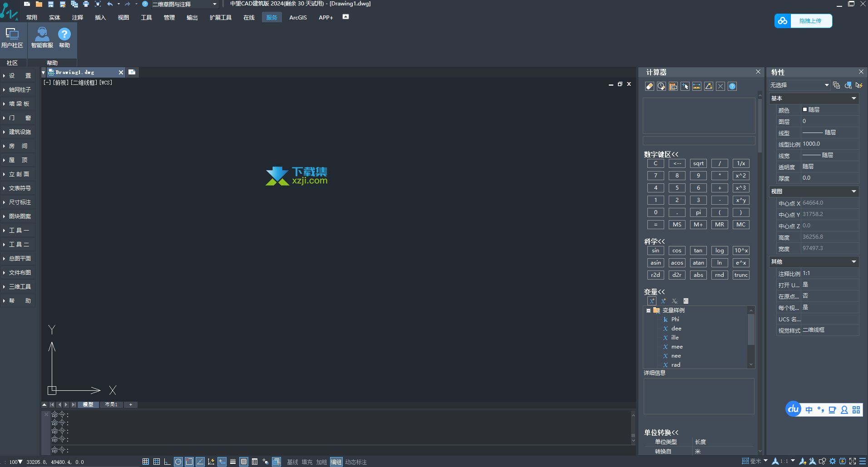Collapse the 其他 section in 特性 panel
Screen dimensions: 868x467
pos(854,261)
